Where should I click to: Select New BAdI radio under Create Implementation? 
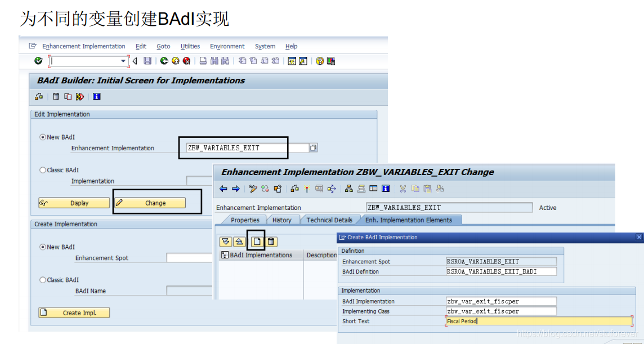click(42, 247)
